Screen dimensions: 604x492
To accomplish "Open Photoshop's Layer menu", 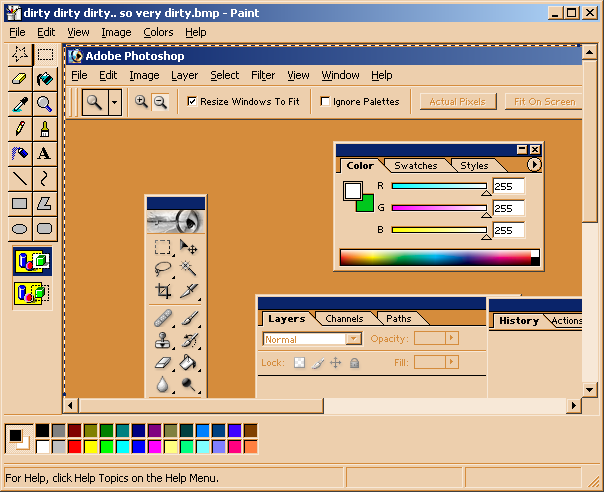I will coord(185,75).
